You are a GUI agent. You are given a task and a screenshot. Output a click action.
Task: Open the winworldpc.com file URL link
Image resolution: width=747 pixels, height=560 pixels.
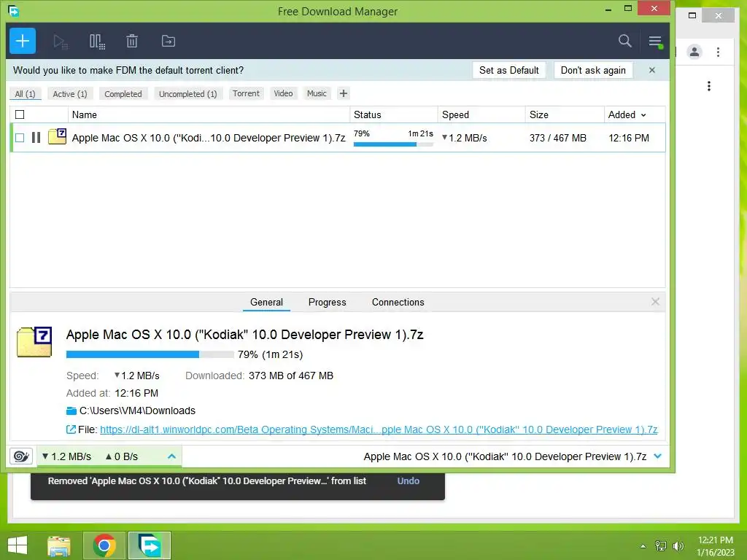[x=379, y=429]
